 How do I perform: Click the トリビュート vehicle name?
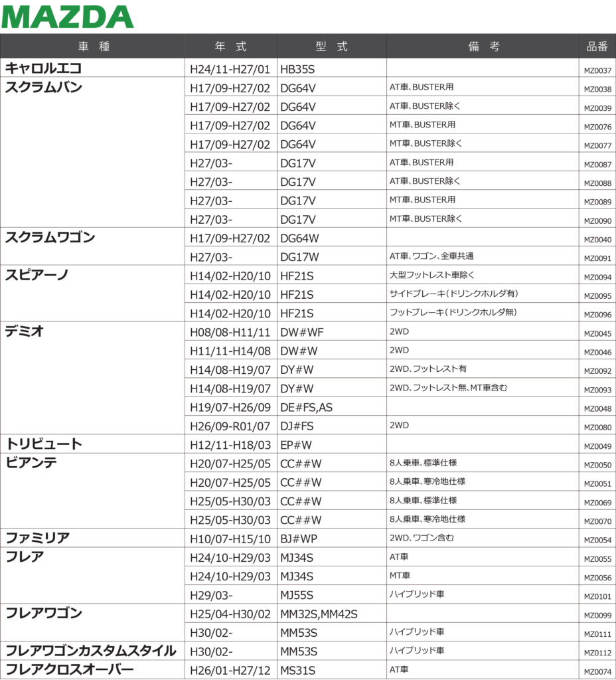[44, 444]
